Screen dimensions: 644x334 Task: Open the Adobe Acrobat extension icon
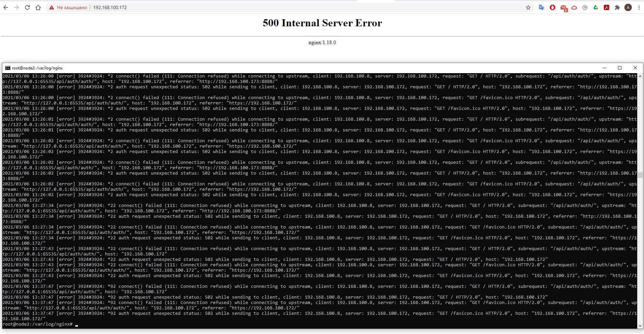click(x=607, y=7)
